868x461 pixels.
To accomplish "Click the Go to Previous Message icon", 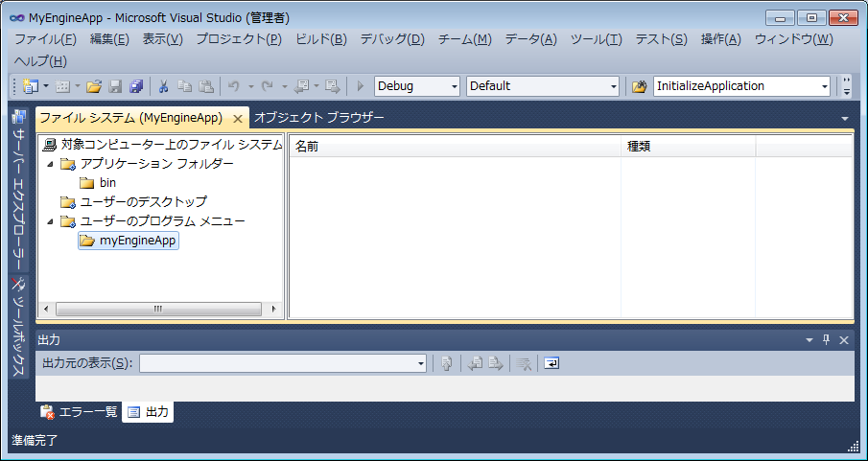I will pos(475,363).
